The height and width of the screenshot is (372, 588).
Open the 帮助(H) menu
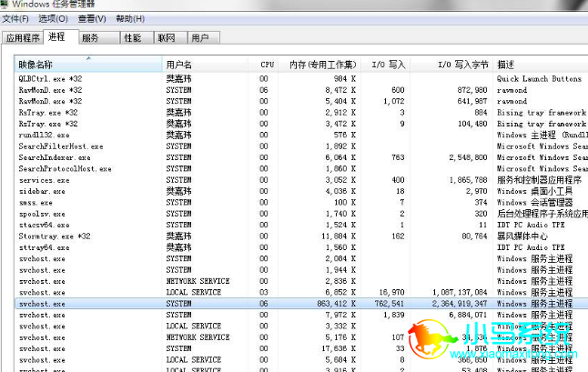130,19
